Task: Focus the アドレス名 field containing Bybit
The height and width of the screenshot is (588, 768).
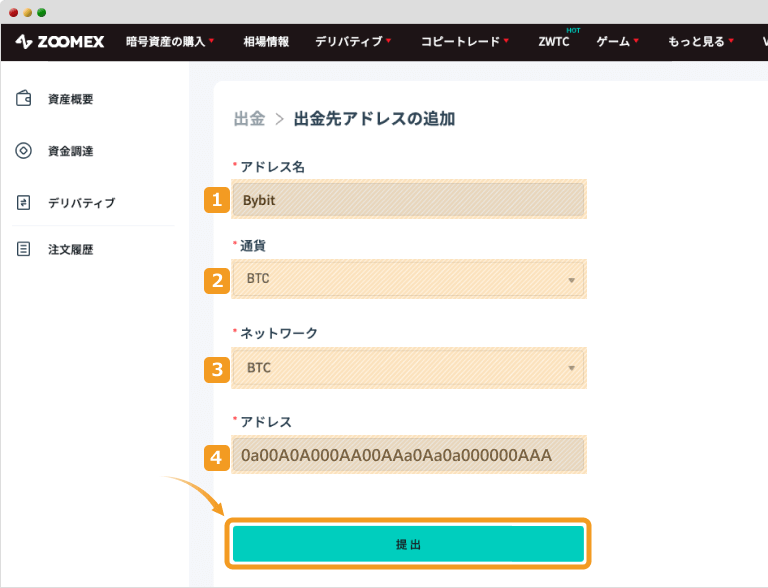Action: 408,200
